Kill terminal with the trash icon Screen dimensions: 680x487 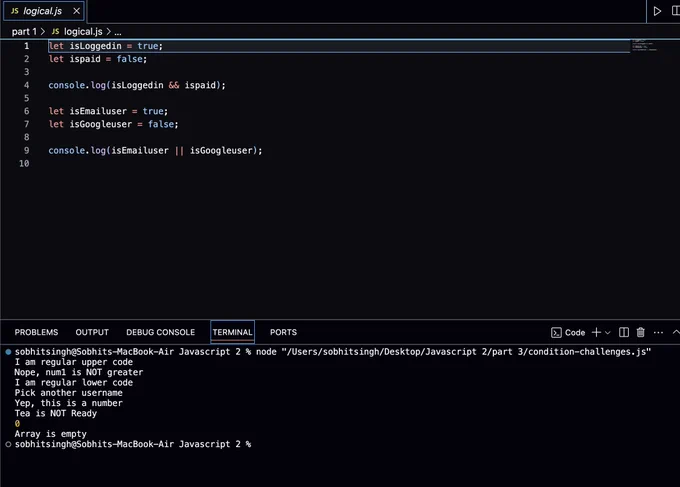tap(640, 332)
